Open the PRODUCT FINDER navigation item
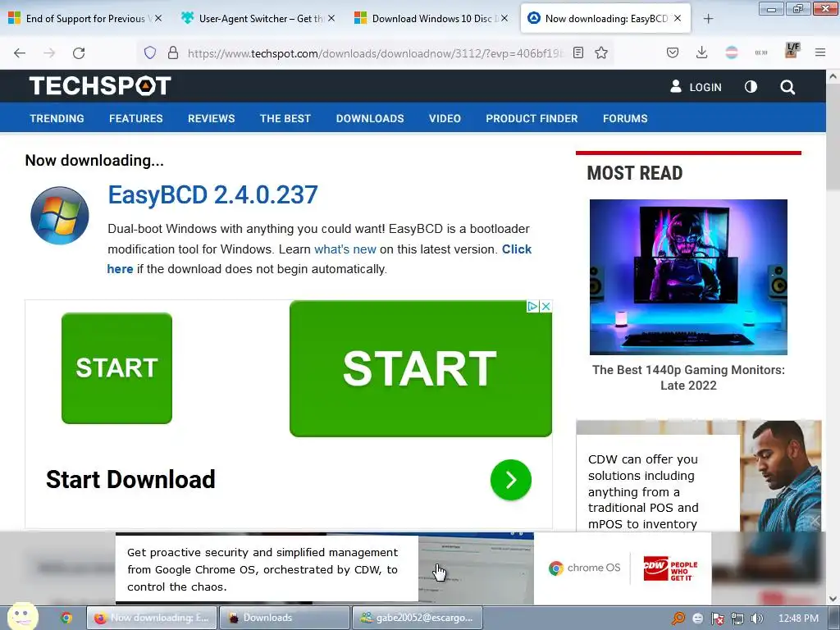 [x=532, y=118]
